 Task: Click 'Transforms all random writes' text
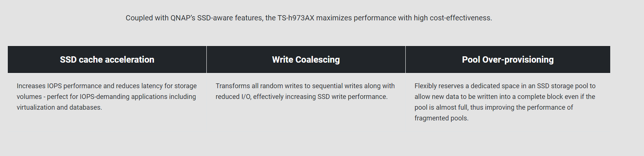tap(259, 86)
